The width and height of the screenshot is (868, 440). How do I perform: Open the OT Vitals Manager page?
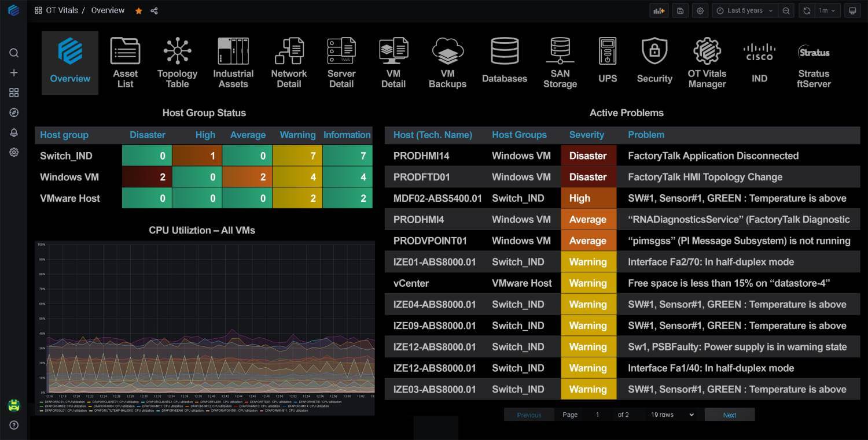(707, 62)
